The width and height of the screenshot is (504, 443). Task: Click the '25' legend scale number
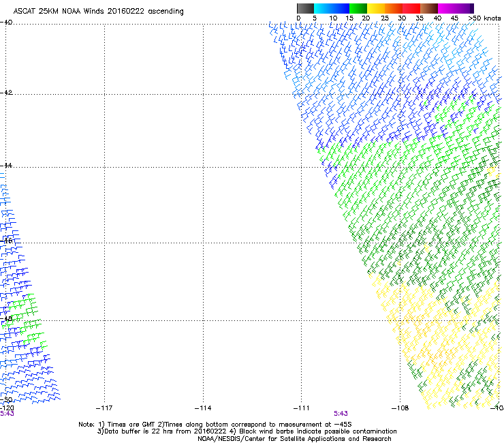[385, 18]
